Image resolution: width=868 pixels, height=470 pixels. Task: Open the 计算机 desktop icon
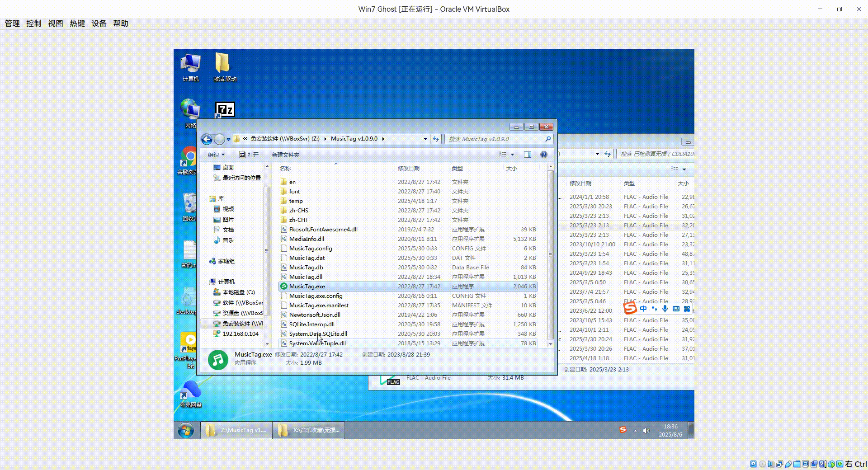click(190, 67)
